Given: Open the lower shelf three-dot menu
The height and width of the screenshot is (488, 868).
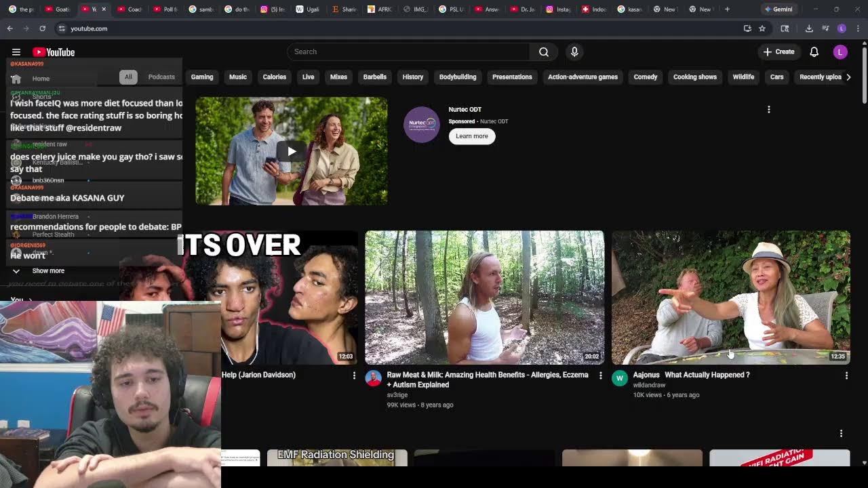Looking at the screenshot, I should (x=841, y=433).
